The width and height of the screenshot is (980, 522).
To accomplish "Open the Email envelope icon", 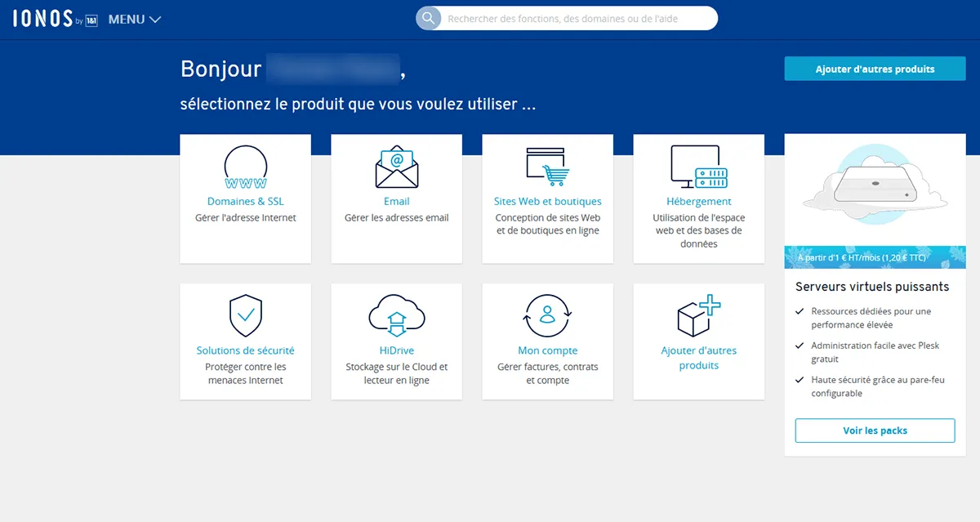I will point(396,167).
